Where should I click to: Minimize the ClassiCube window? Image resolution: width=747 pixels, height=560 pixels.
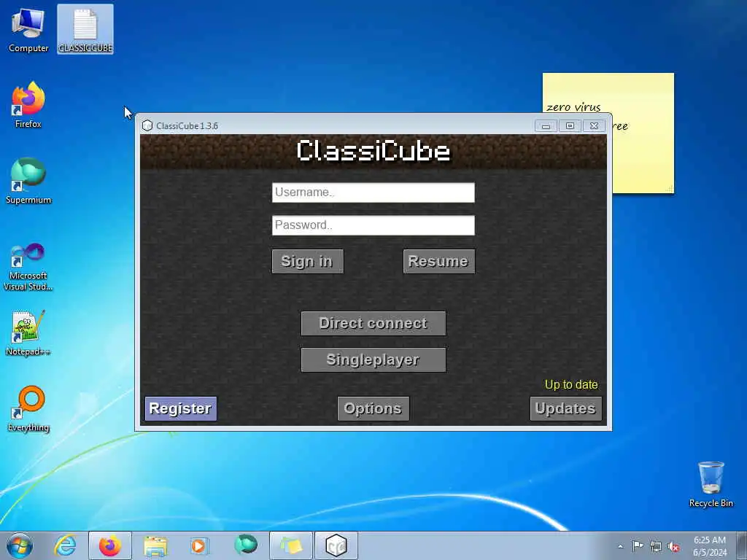tap(546, 125)
